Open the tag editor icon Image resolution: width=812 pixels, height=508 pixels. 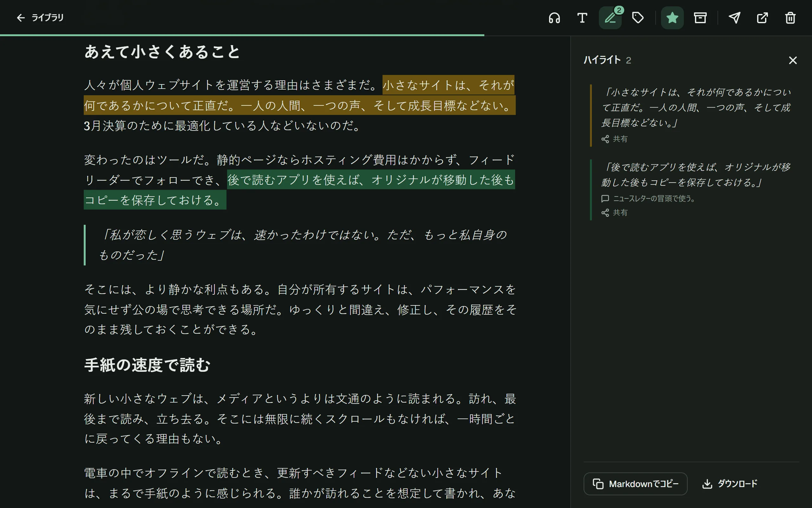coord(638,18)
